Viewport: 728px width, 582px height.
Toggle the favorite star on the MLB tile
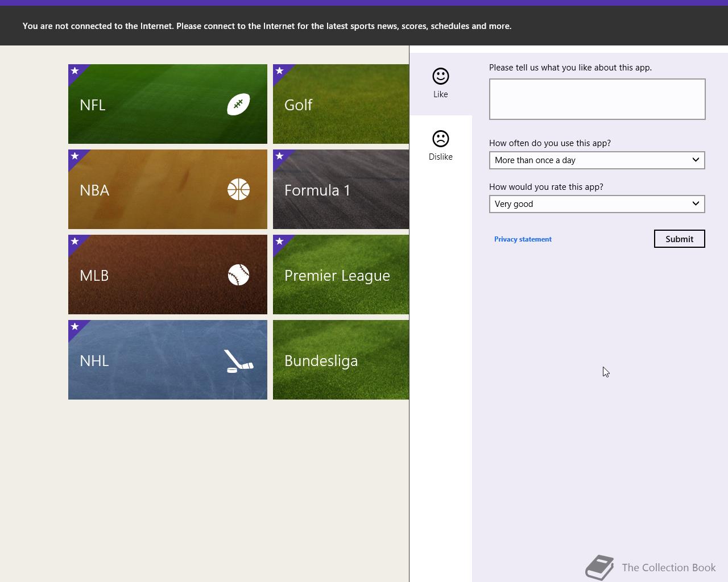(75, 242)
